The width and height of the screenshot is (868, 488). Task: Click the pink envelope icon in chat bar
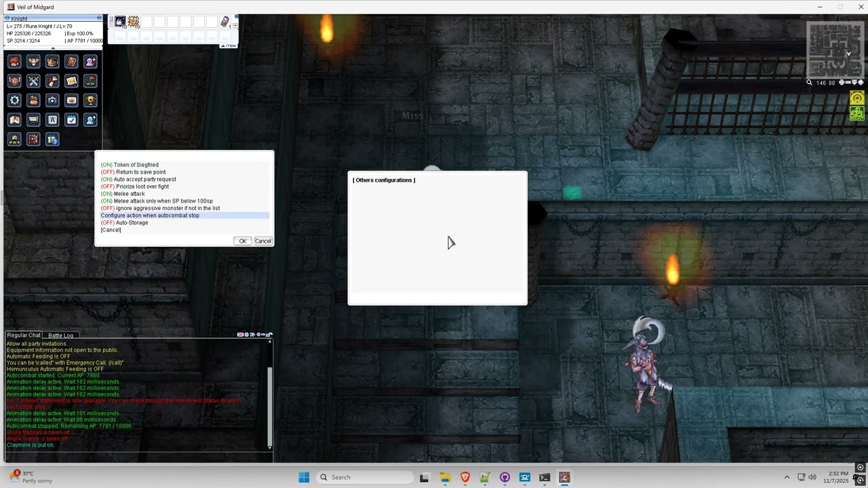pos(240,335)
